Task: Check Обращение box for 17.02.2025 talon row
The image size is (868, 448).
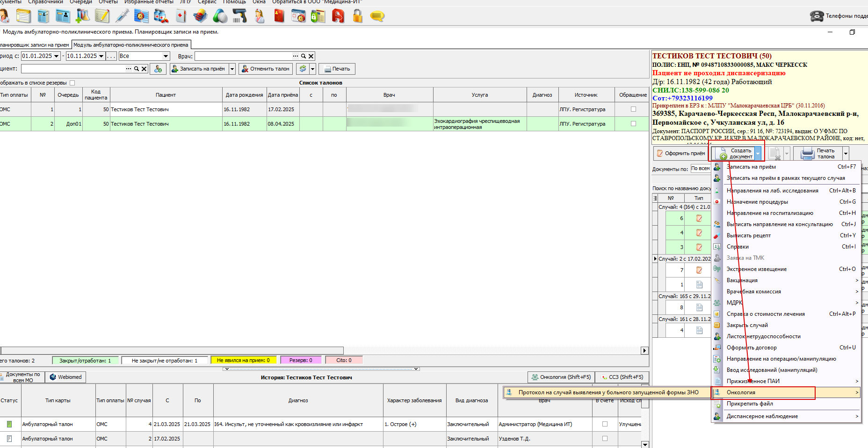Action: coord(633,109)
